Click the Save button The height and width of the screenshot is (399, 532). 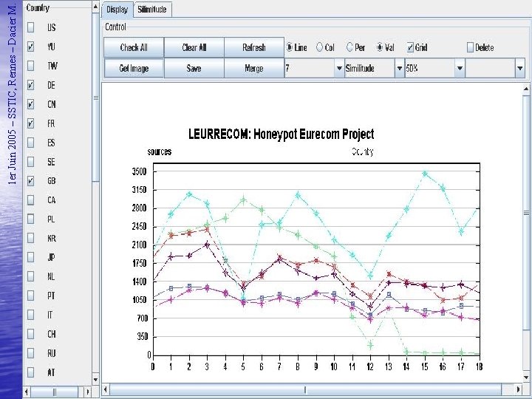194,68
